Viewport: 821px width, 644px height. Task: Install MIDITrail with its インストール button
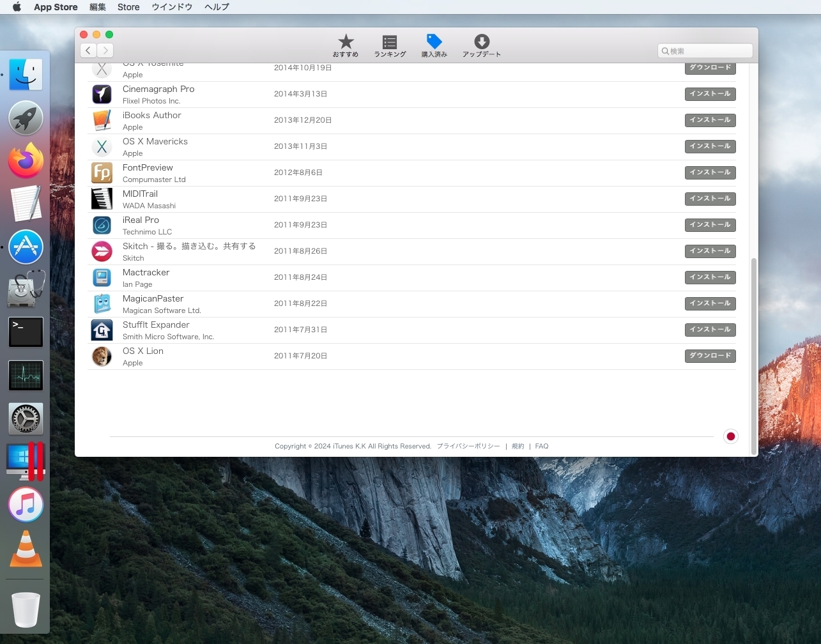pos(710,199)
